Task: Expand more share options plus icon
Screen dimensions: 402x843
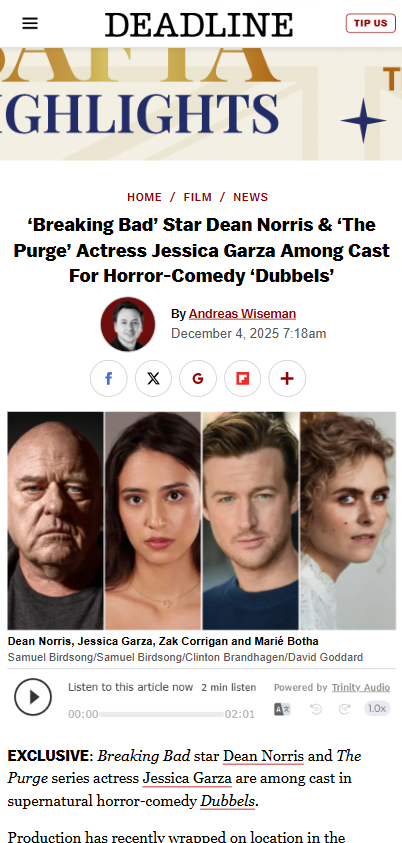Action: 287,378
